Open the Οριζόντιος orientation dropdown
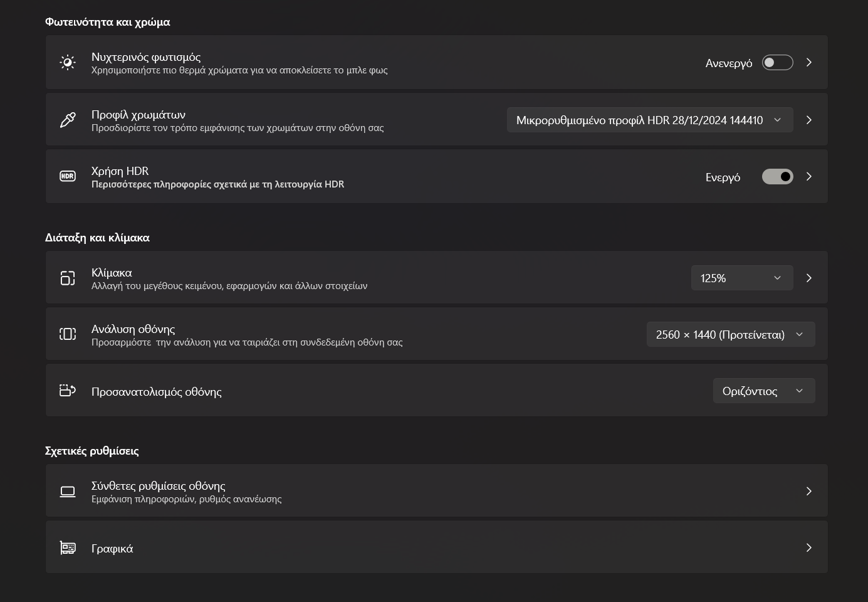Screen dimensions: 868x602 [x=763, y=391]
